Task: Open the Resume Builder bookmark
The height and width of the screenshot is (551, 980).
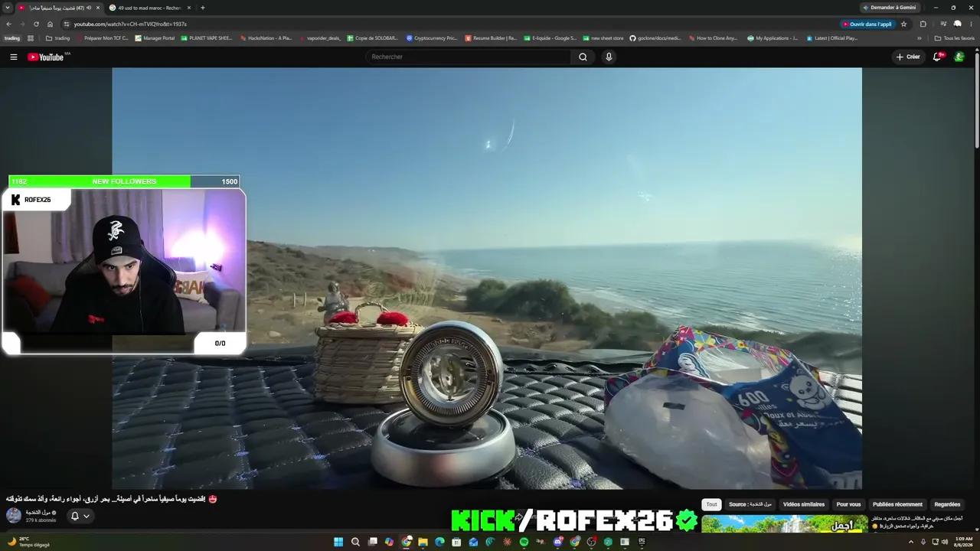Action: [491, 38]
